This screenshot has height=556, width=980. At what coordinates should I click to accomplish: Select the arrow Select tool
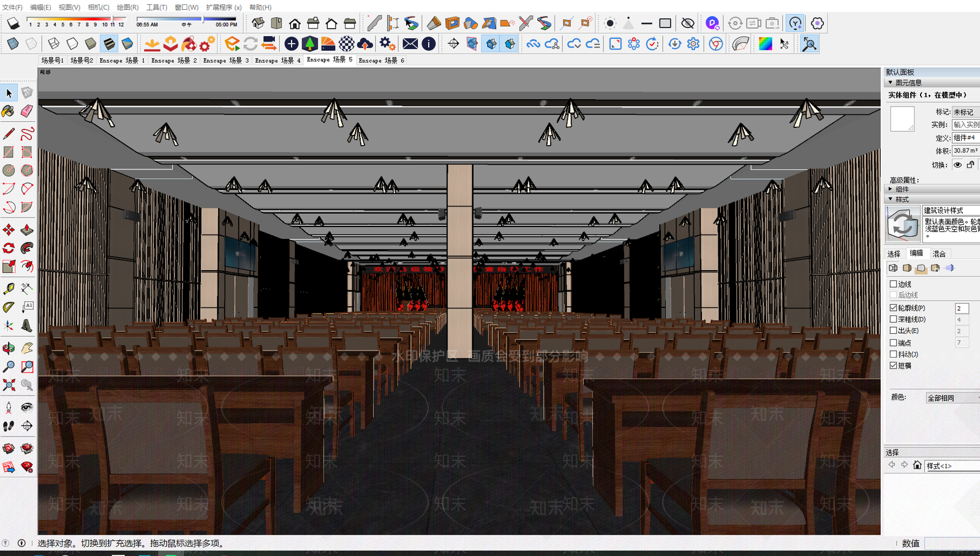9,93
